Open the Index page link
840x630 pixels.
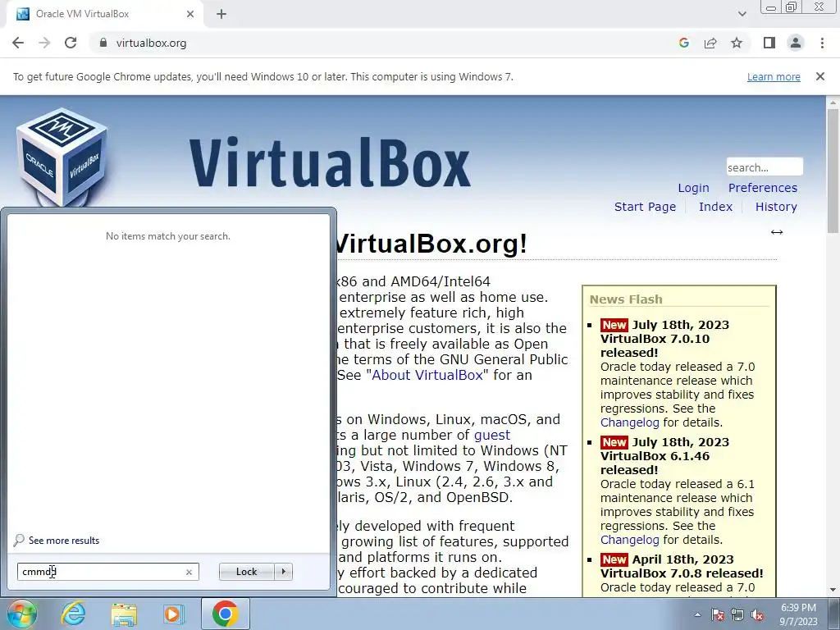pyautogui.click(x=715, y=207)
